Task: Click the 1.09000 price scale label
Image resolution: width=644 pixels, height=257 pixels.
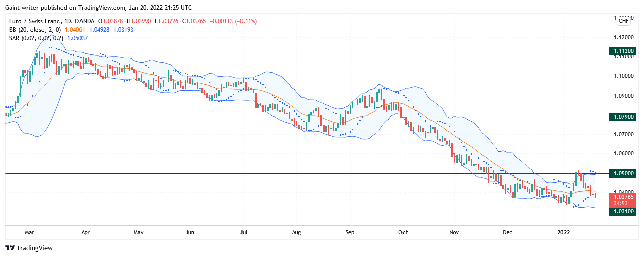Action: [x=623, y=96]
